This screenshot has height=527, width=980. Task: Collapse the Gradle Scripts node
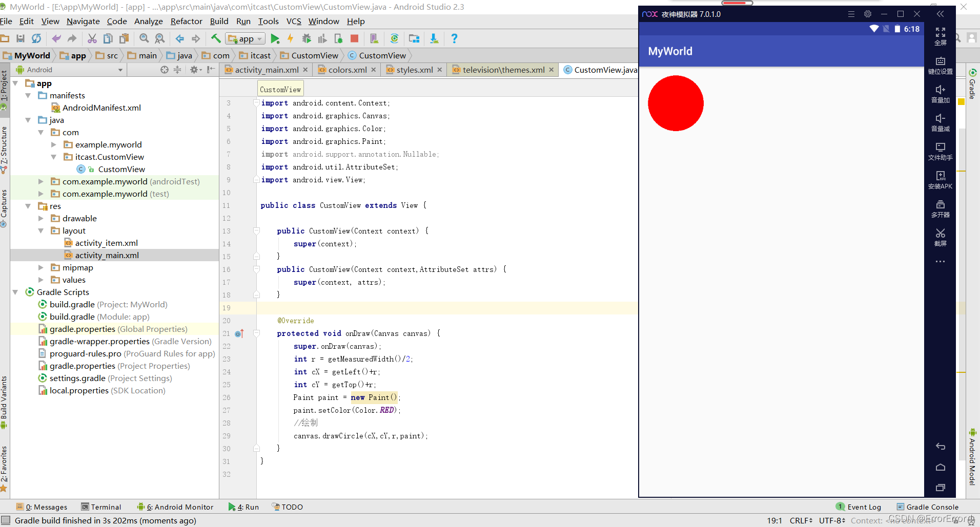(15, 292)
